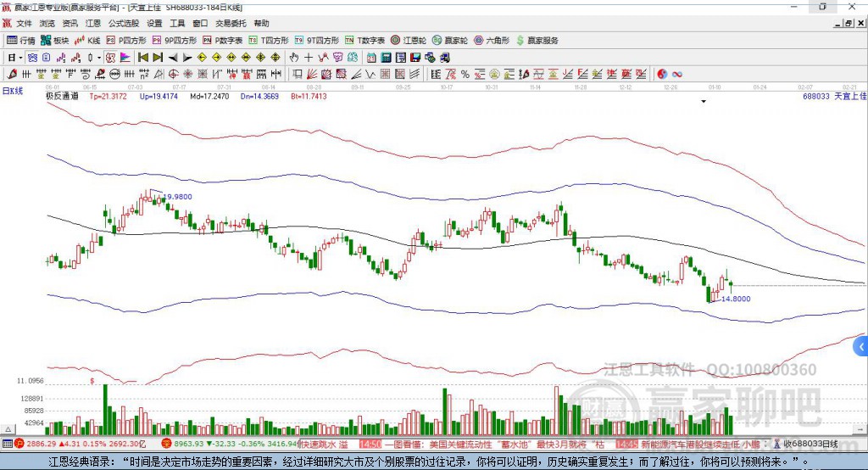Expand the blue side panel chevron

tap(861, 348)
